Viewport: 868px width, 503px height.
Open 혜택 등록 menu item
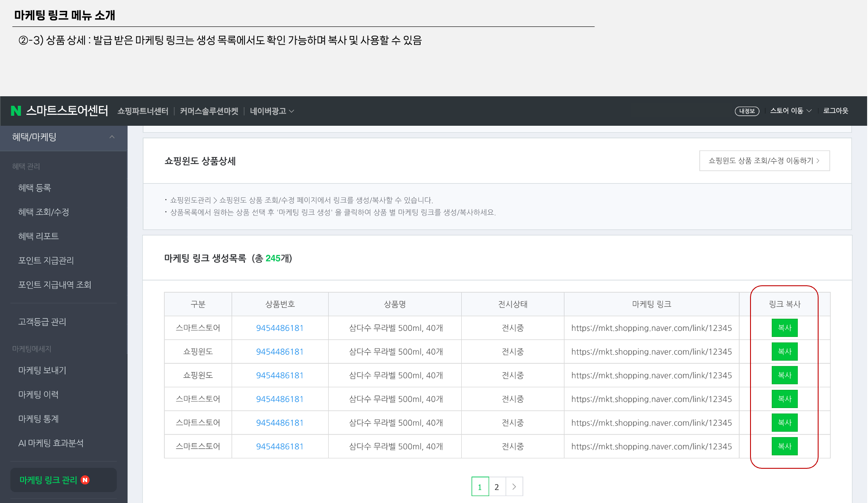35,188
